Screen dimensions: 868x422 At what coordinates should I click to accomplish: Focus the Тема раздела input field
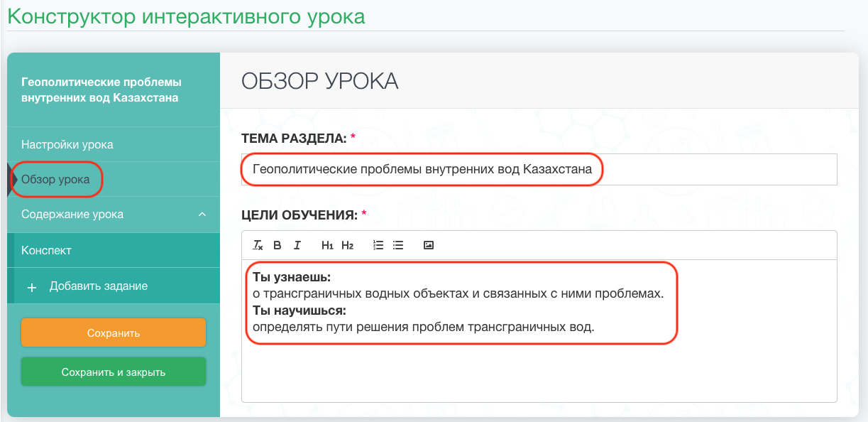(x=539, y=170)
